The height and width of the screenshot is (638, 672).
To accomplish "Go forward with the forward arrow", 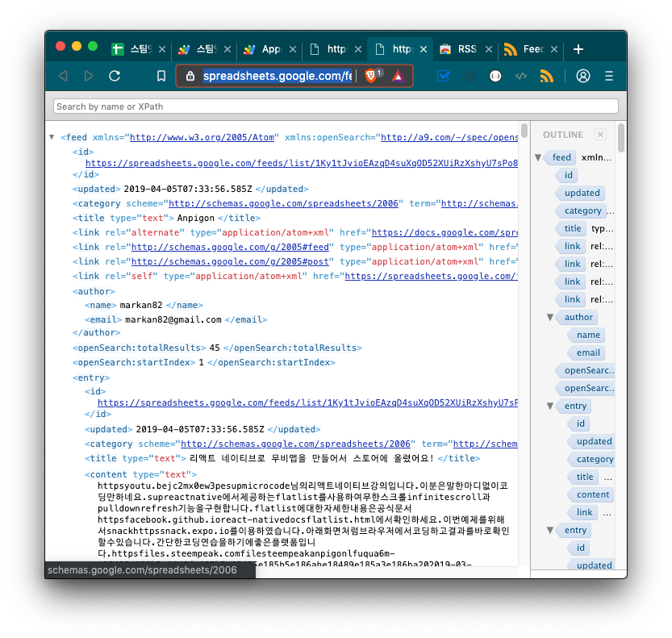I will (89, 76).
